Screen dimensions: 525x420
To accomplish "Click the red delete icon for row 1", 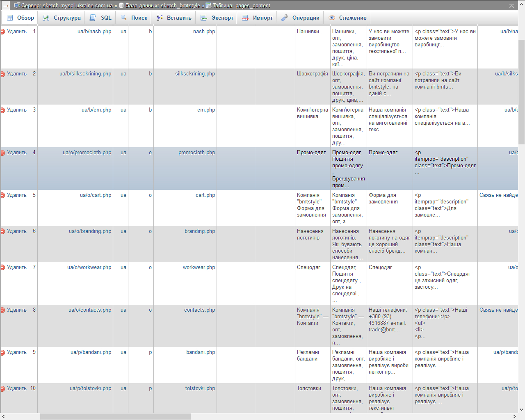I will pos(2,32).
